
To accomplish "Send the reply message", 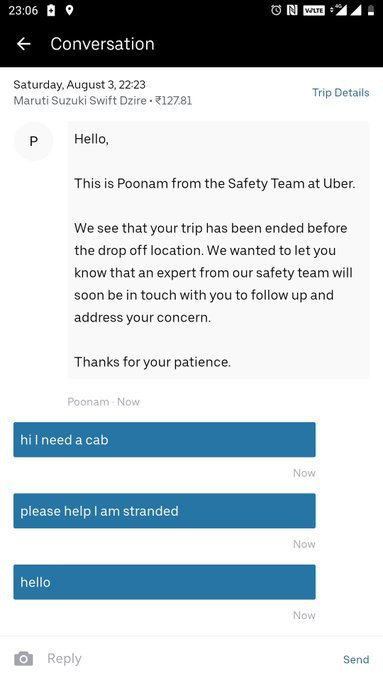I will tap(356, 659).
